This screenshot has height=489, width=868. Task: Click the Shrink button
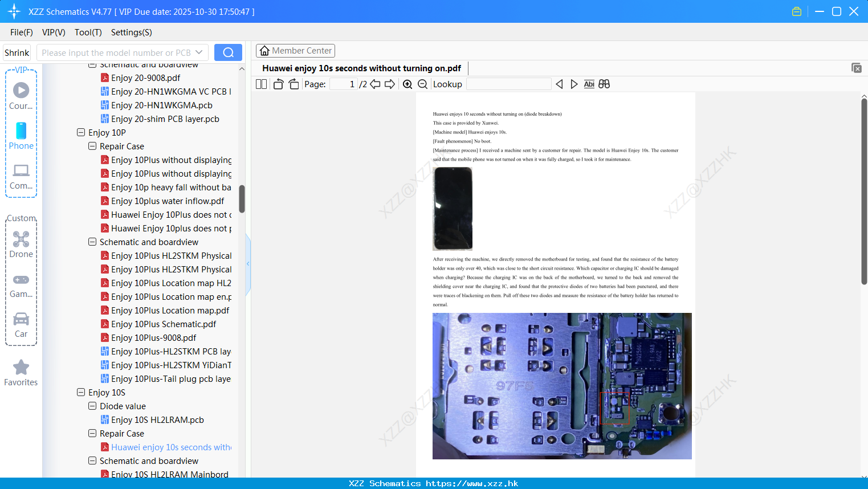coord(17,52)
